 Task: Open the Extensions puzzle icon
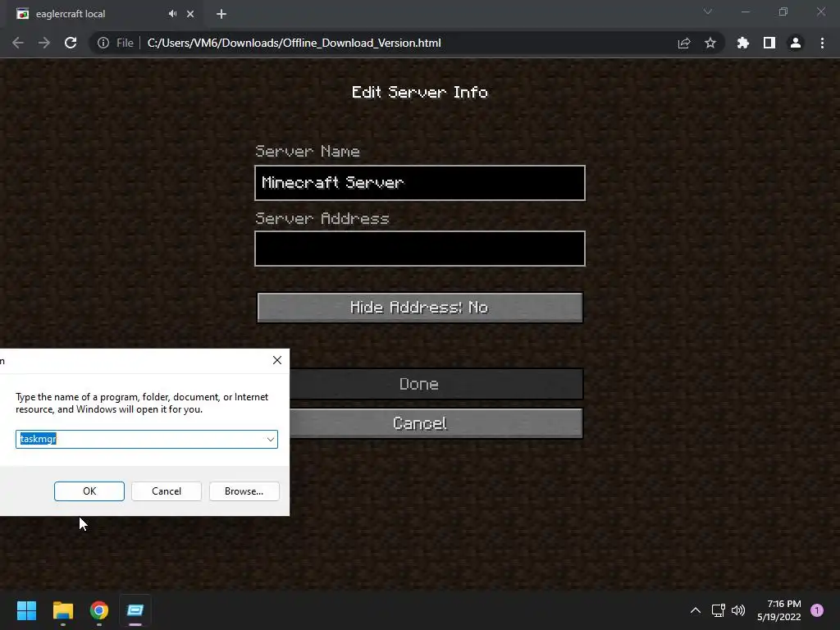(x=743, y=43)
